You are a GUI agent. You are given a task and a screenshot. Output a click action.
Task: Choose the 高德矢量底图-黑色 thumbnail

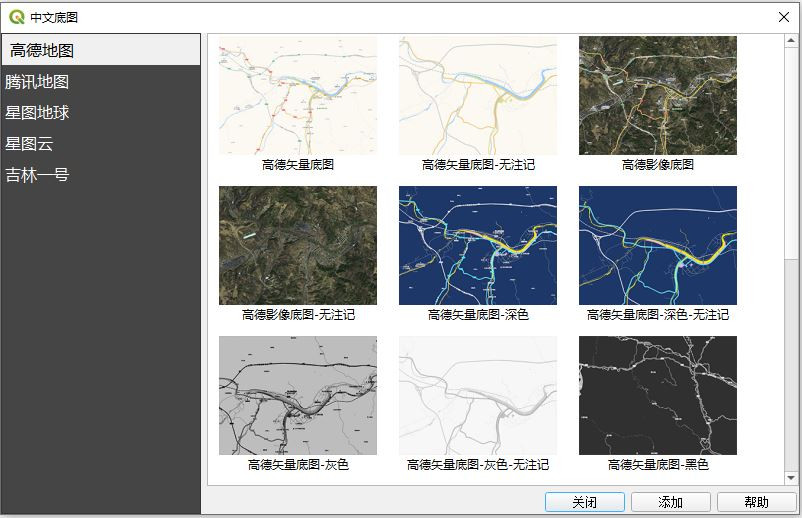coord(658,395)
